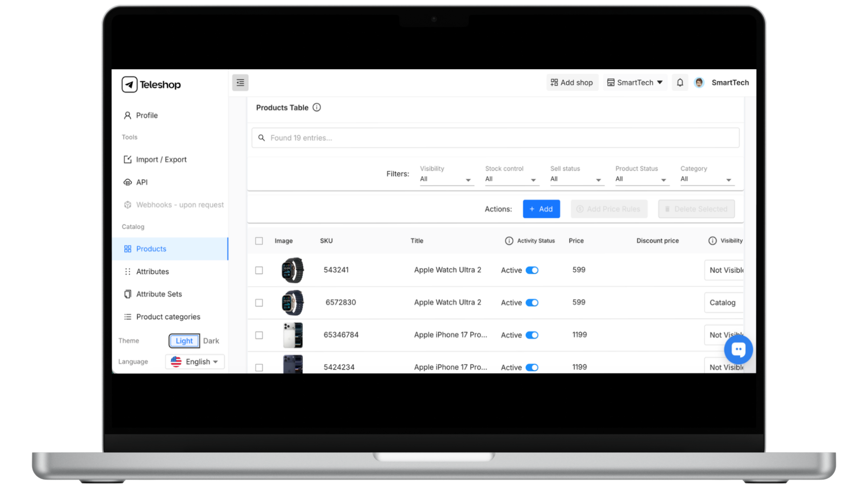Click the Add shop button
The height and width of the screenshot is (488, 868).
point(572,82)
